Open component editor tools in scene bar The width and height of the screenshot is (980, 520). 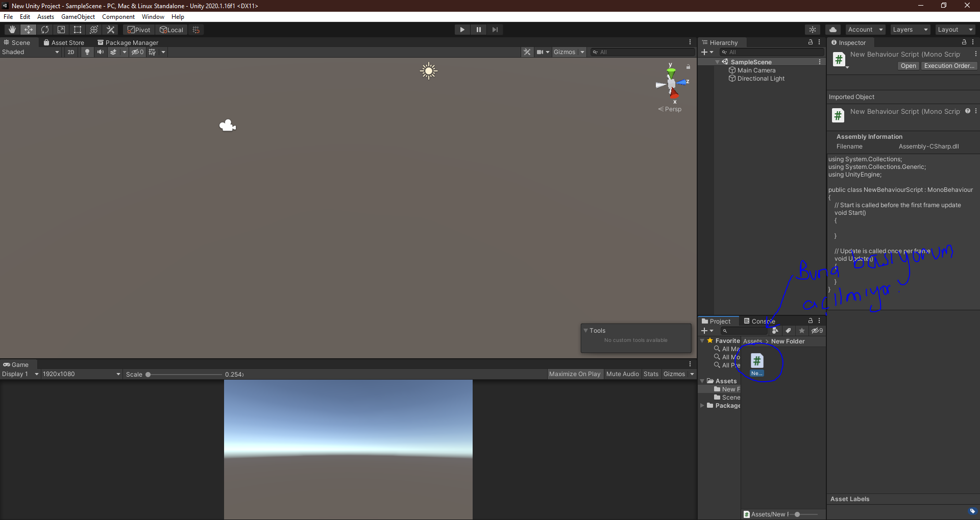[527, 52]
